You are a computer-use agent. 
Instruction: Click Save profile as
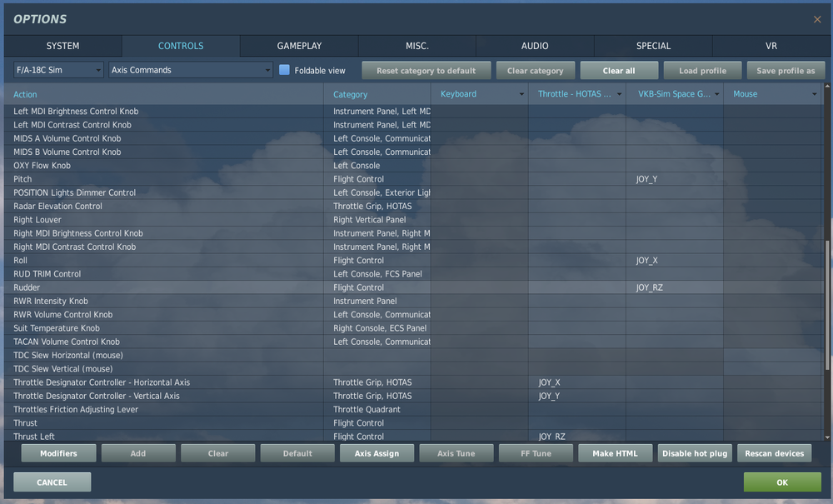point(786,71)
